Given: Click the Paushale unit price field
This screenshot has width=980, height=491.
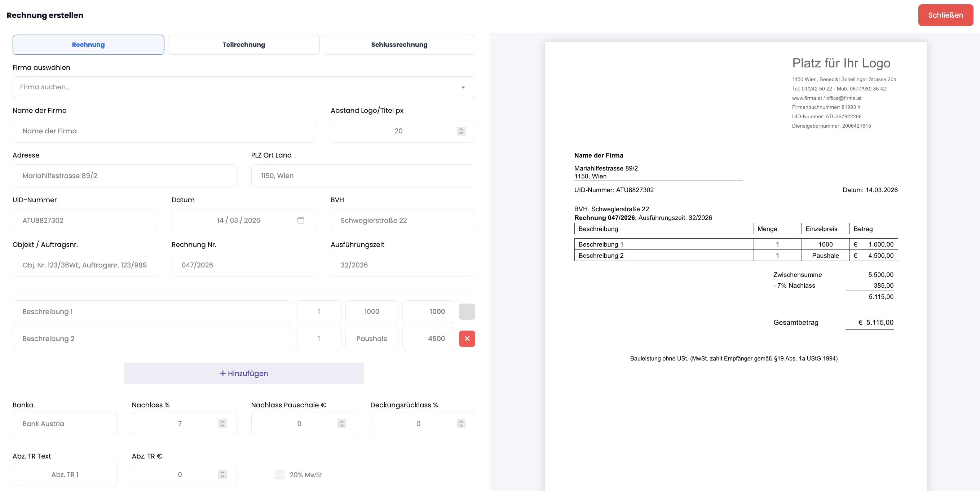Looking at the screenshot, I should coord(372,339).
